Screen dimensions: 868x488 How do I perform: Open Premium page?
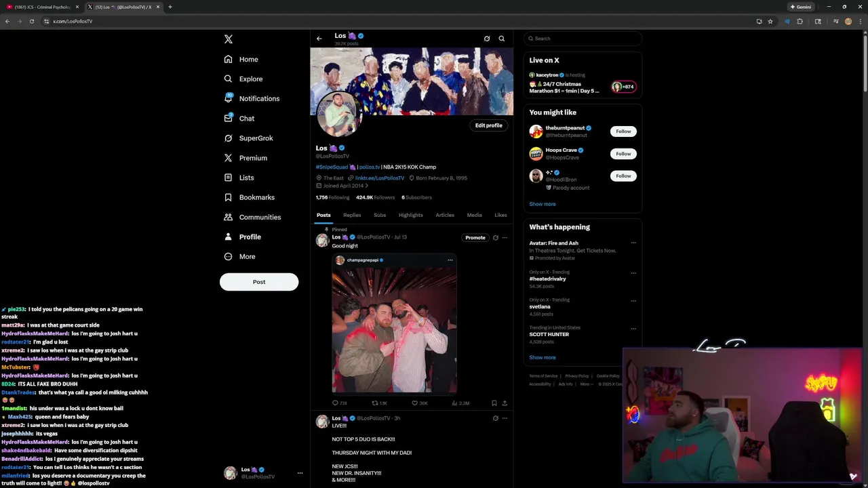[245, 158]
